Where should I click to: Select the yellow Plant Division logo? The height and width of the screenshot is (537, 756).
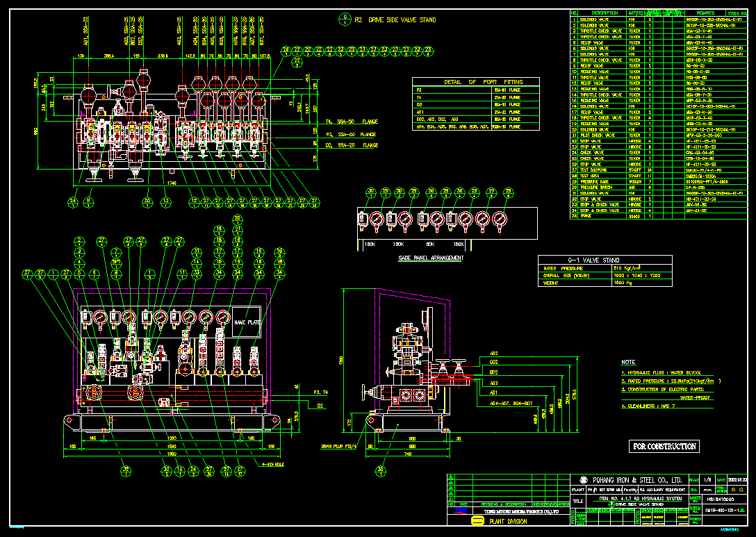coord(477,520)
